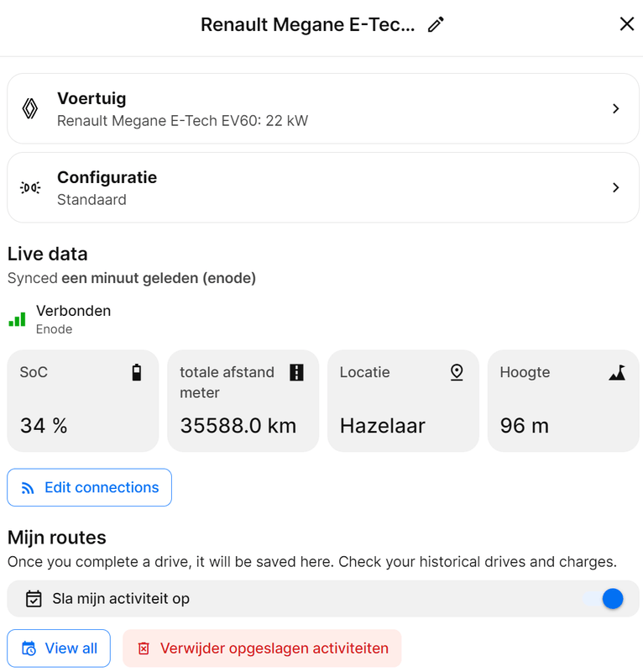This screenshot has width=643, height=672.
Task: Click the location pin icon
Action: 457,372
